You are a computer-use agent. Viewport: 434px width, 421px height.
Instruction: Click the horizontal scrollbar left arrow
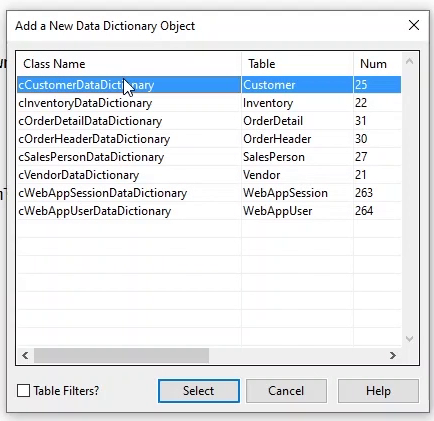[25, 356]
